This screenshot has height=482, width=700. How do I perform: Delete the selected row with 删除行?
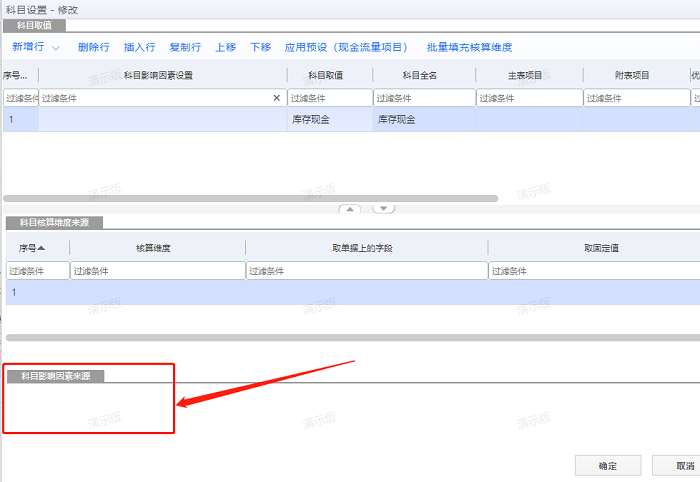tap(93, 47)
